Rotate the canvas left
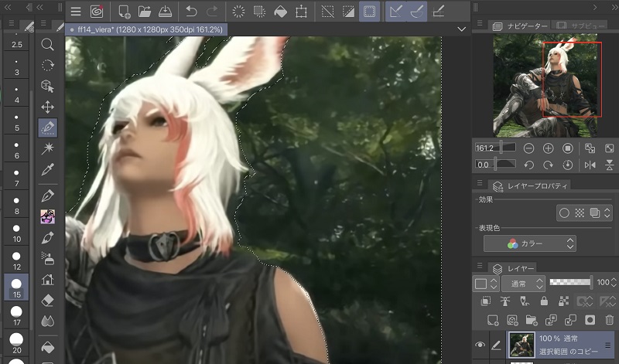The width and height of the screenshot is (619, 364). (x=528, y=165)
